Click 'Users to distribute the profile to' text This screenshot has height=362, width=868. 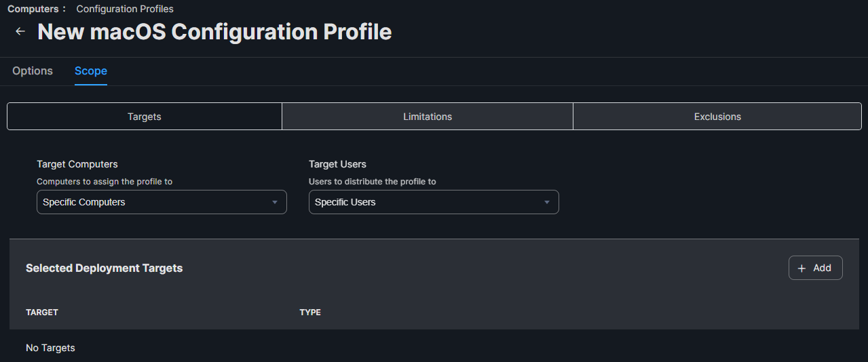pos(373,182)
